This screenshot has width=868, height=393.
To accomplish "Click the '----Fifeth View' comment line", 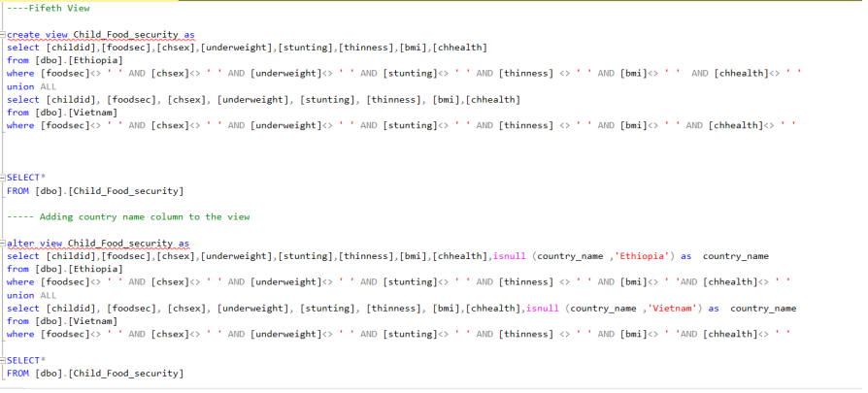I will (x=49, y=9).
